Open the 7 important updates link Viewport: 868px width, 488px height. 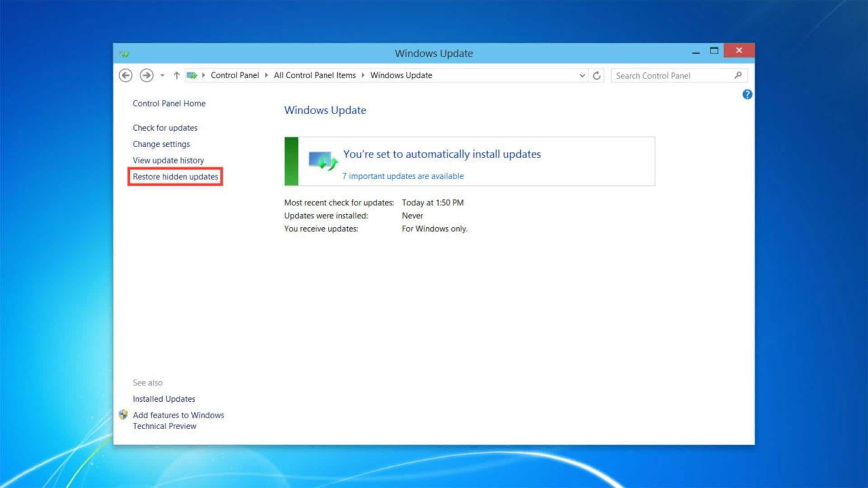(403, 176)
